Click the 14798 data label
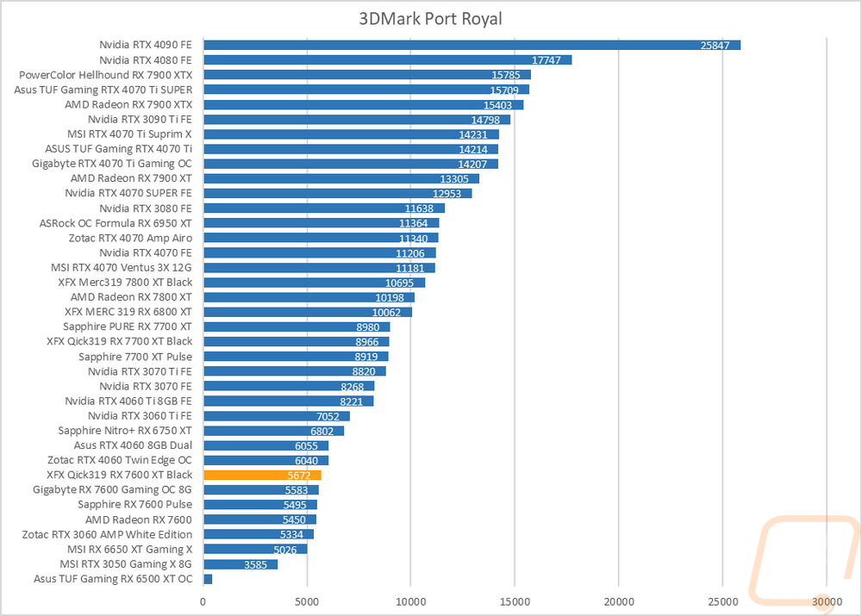The image size is (862, 616). click(485, 120)
